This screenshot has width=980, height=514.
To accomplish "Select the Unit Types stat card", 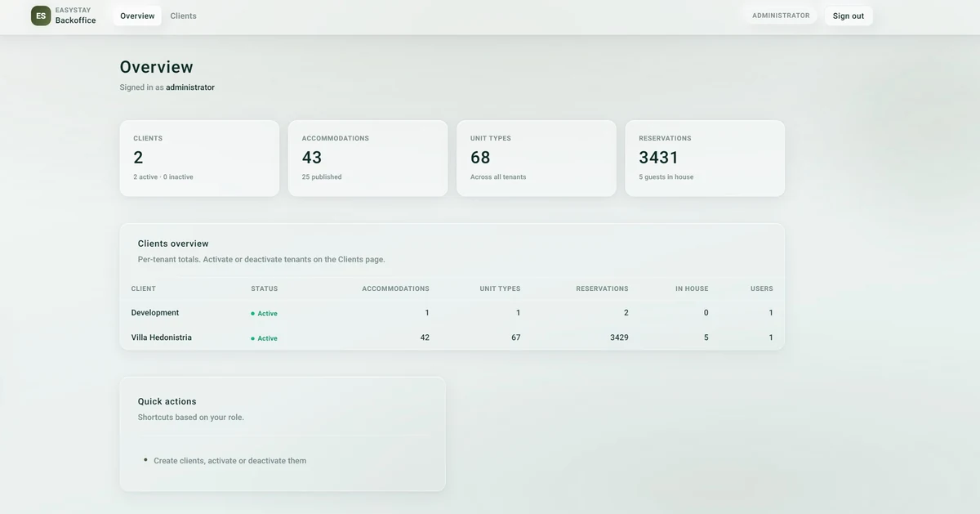I will coord(537,159).
